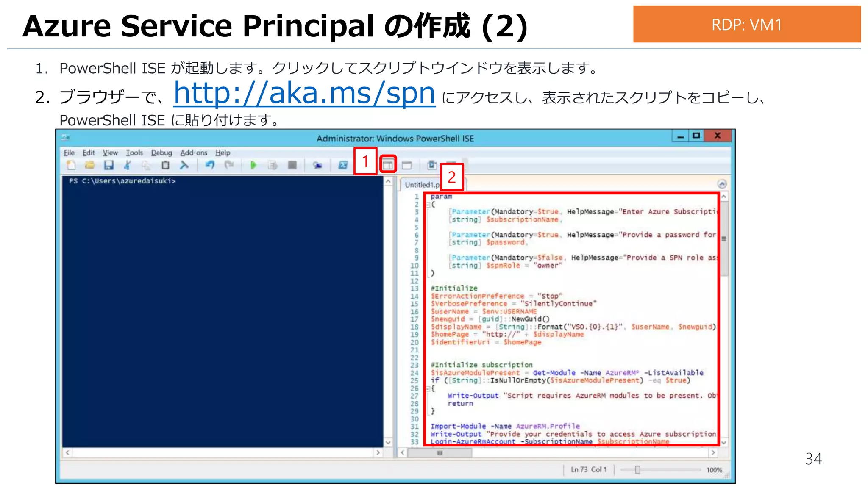Click the '$identifierUri' line 20
The height and width of the screenshot is (488, 868).
[486, 342]
